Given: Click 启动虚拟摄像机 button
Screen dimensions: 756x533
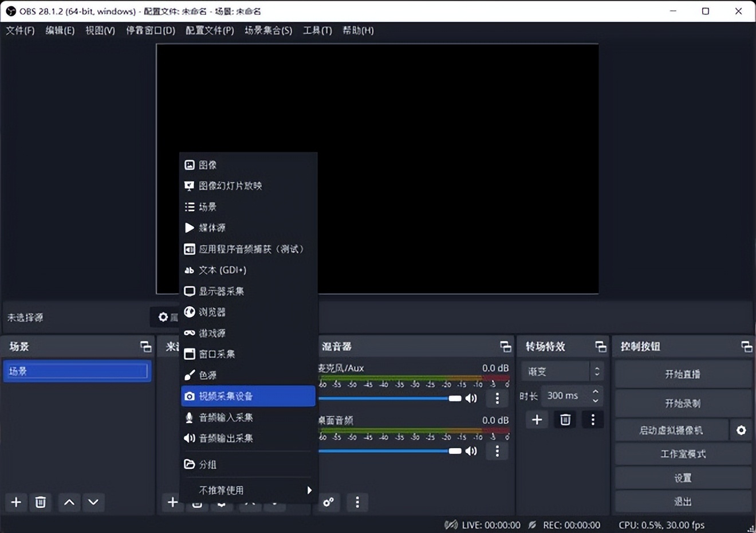Looking at the screenshot, I should click(671, 430).
